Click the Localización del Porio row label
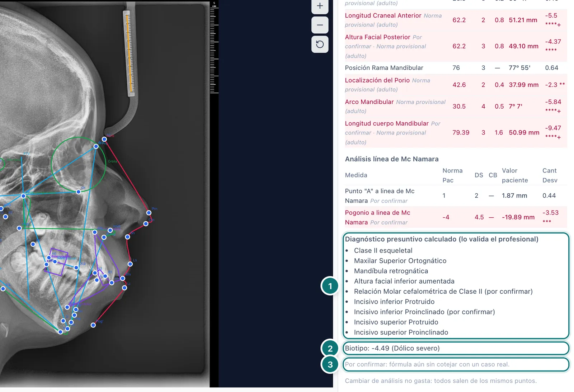The height and width of the screenshot is (392, 574). coord(377,80)
